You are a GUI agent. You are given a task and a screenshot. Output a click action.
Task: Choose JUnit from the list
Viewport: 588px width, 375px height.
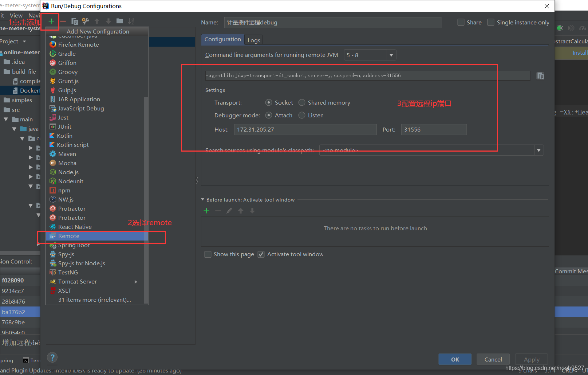tap(95, 126)
